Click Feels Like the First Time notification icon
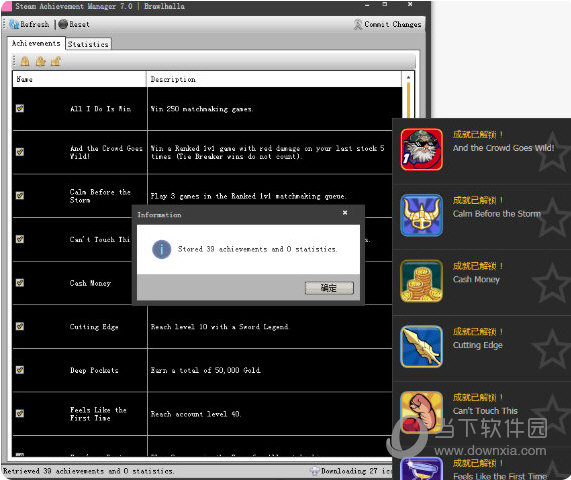The height and width of the screenshot is (480, 571). pyautogui.click(x=422, y=469)
